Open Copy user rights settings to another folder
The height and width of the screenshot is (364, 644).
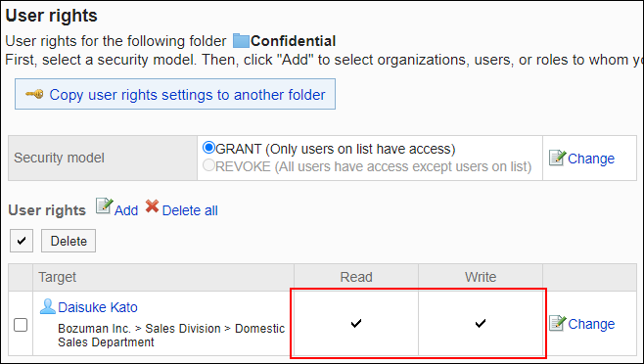(x=187, y=95)
